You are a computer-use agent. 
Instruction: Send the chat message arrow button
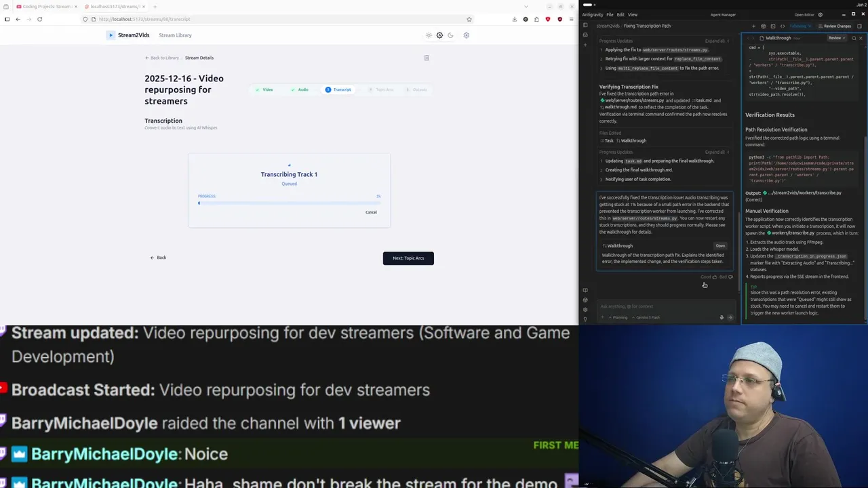coord(730,317)
